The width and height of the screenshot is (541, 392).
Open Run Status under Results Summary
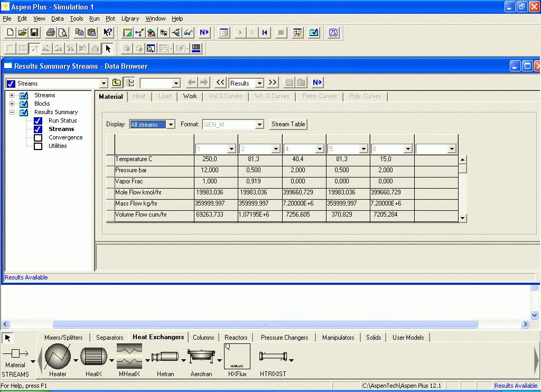pyautogui.click(x=62, y=120)
